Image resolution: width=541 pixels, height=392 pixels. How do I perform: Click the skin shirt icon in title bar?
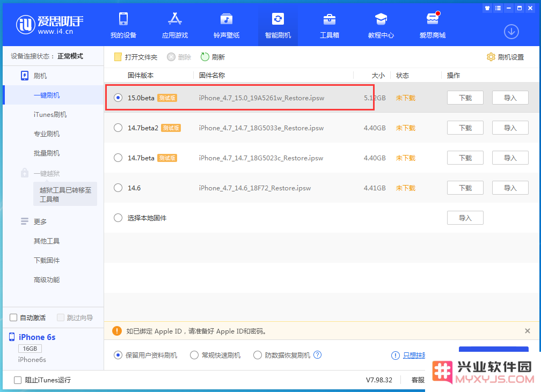[487, 8]
